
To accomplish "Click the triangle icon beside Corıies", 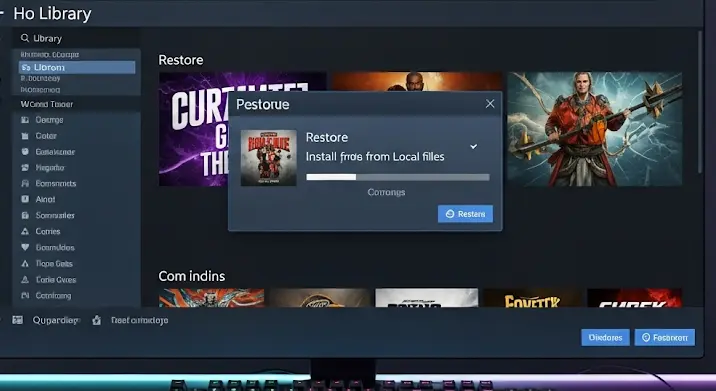I will (x=25, y=231).
